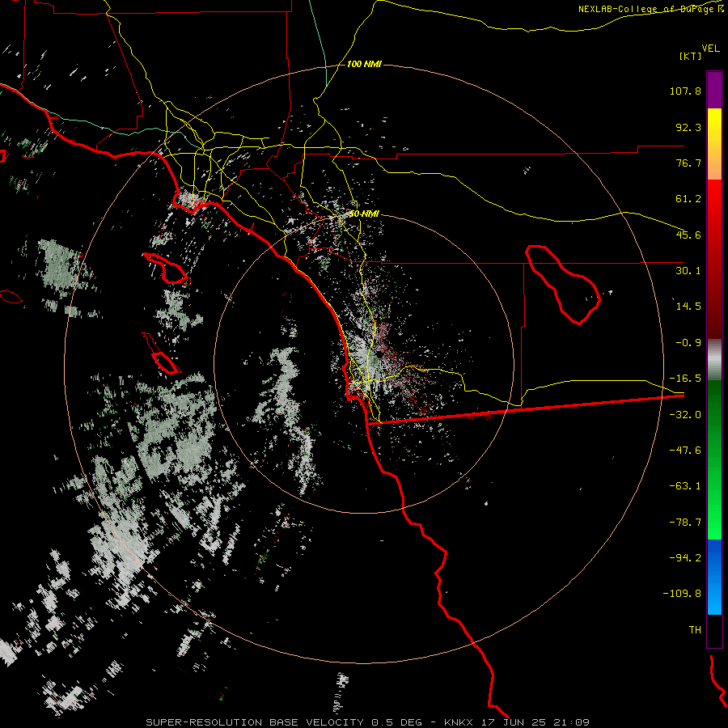
Task: Click the -16.5 velocity scale value
Action: point(685,379)
